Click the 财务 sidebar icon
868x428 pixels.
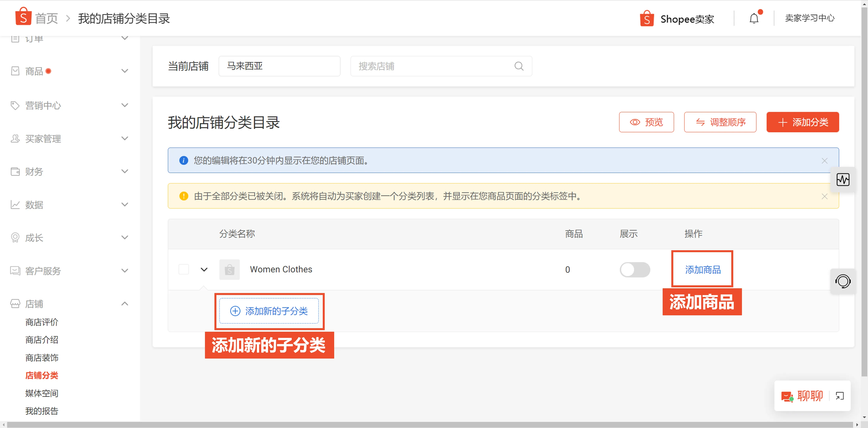[15, 171]
